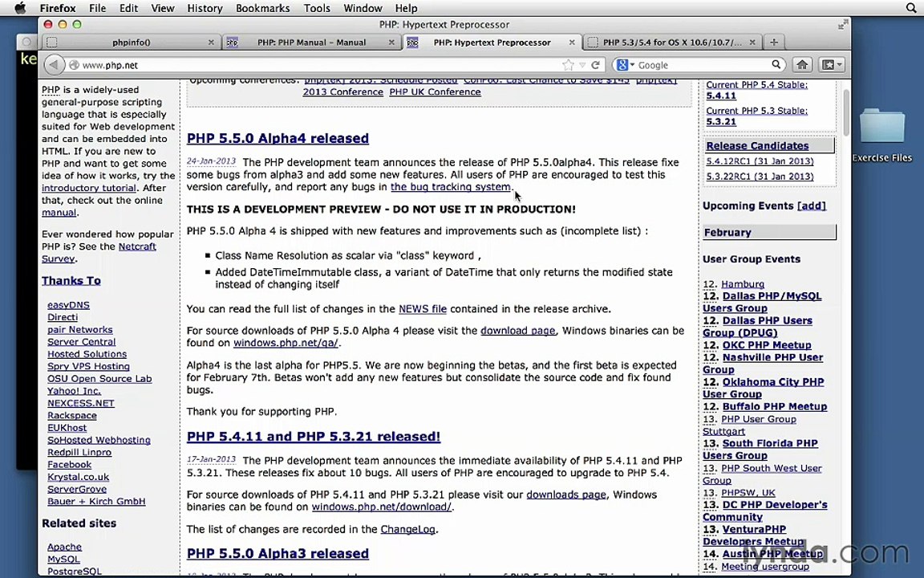Viewport: 924px width, 578px height.
Task: Close the PHP Manual tab
Action: coord(391,43)
